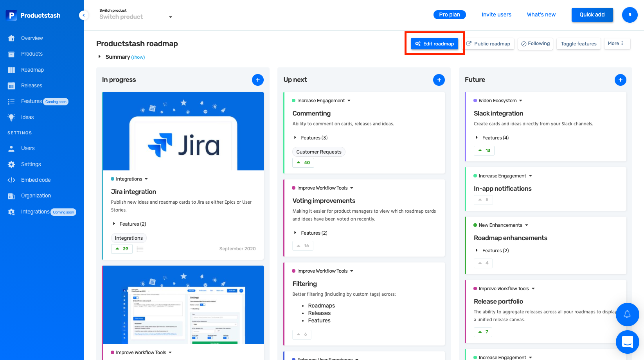
Task: Open the Public roadmap link
Action: (x=489, y=43)
